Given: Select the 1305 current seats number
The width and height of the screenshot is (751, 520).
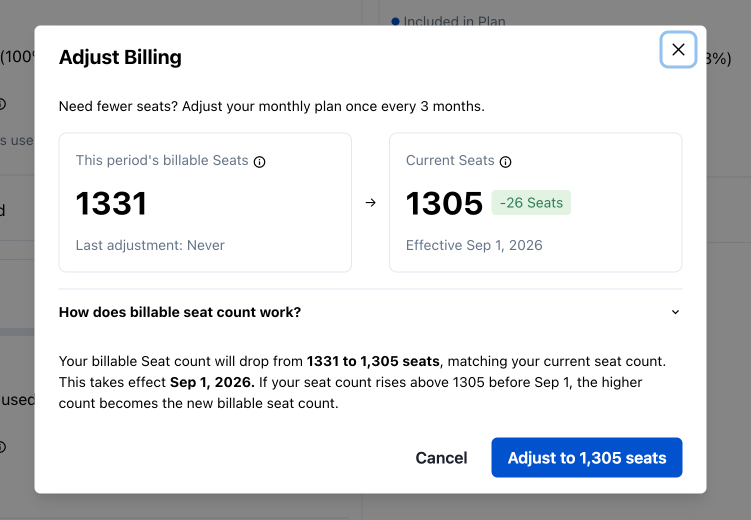Looking at the screenshot, I should [x=444, y=203].
